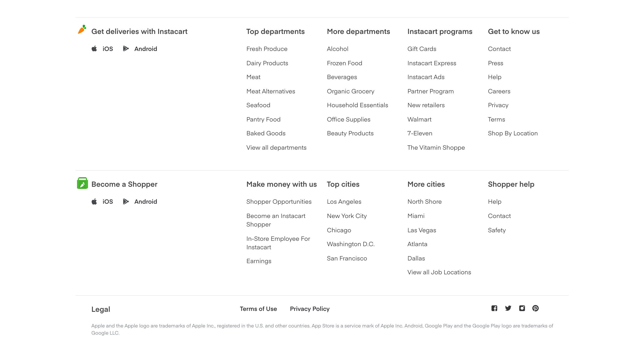View all Job Locations

point(439,272)
